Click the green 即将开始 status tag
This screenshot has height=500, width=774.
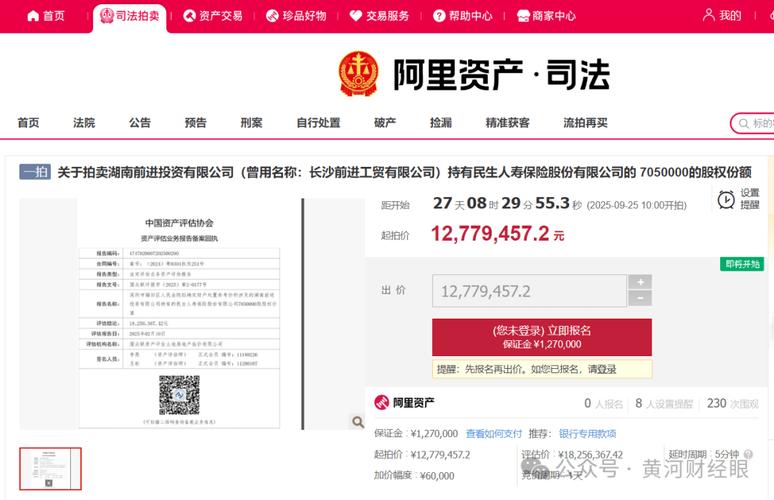741,264
